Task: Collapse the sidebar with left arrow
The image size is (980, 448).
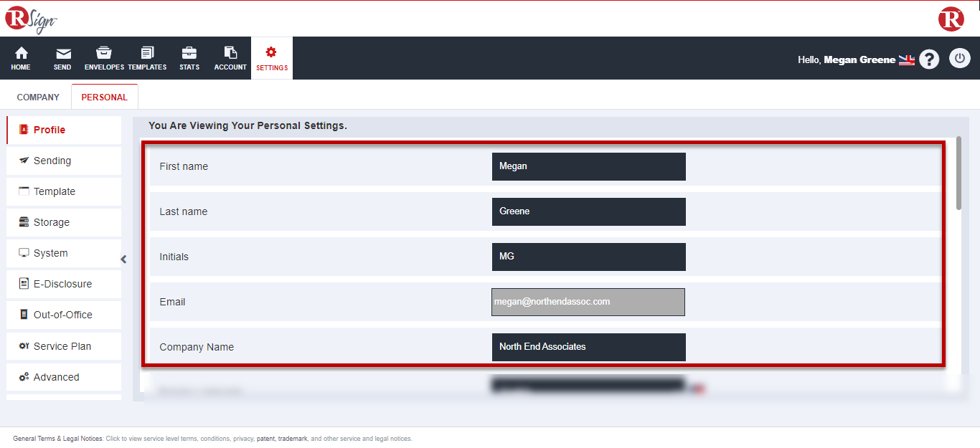Action: pyautogui.click(x=123, y=259)
